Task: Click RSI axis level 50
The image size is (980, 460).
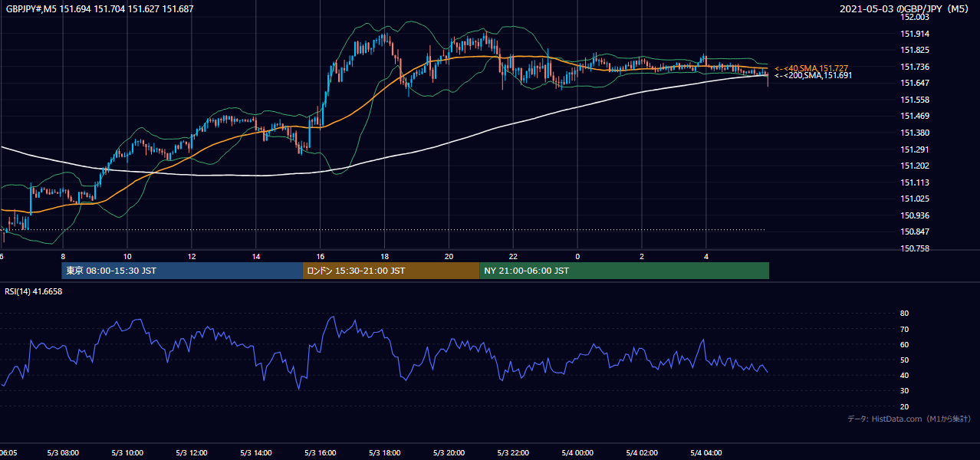Action: tap(904, 360)
